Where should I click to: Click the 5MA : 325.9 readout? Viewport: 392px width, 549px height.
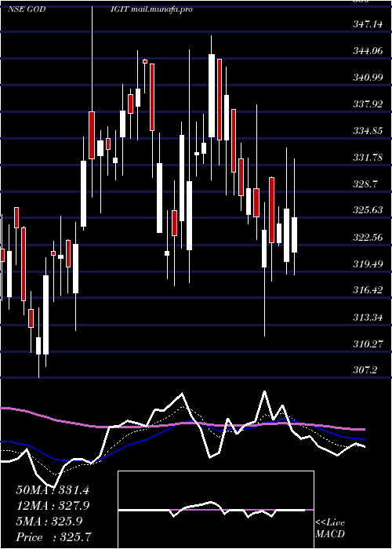(49, 522)
